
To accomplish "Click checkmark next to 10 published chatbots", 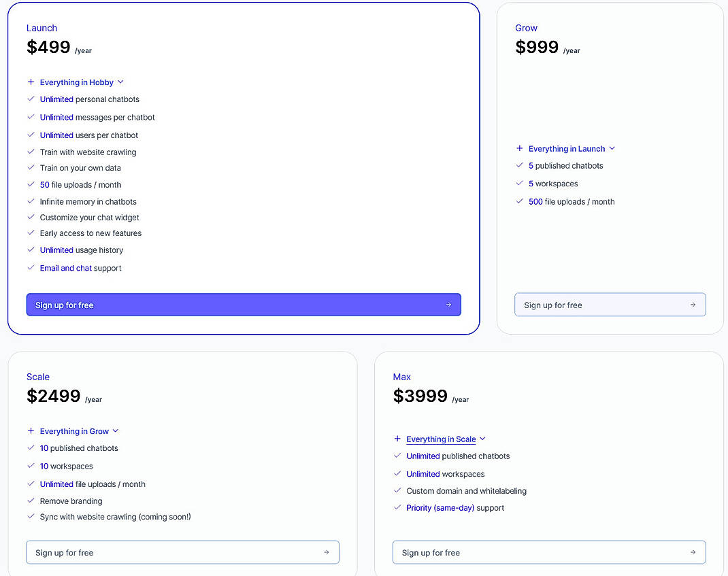I will [31, 448].
